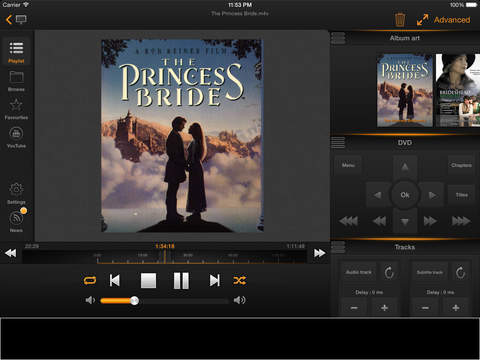The height and width of the screenshot is (360, 480).
Task: Open the Audio track selector
Action: coord(359,272)
